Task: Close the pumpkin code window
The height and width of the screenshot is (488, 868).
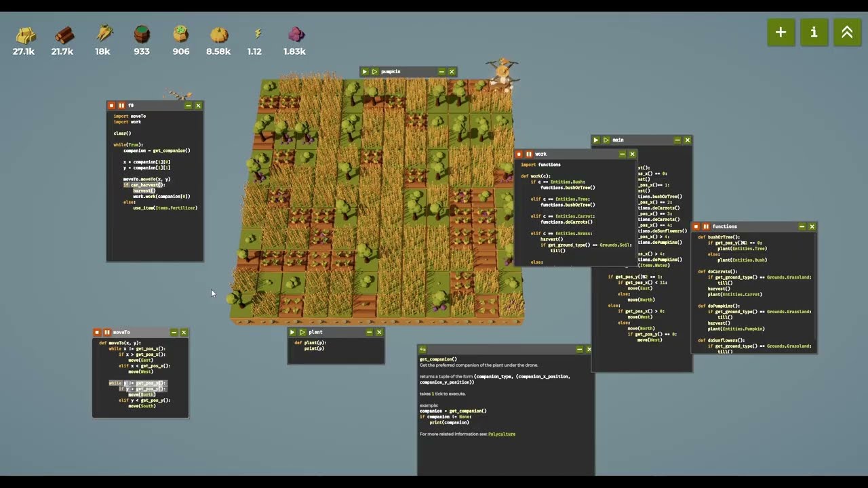Action: 452,72
